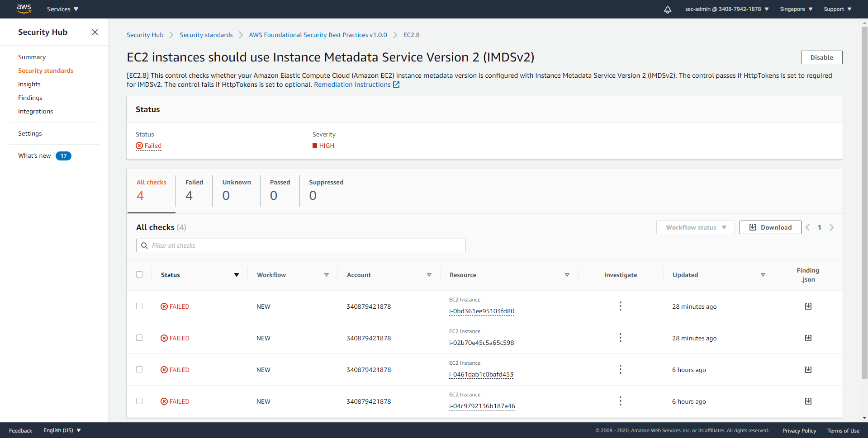
Task: Sort by Resource column arrow
Action: 567,275
